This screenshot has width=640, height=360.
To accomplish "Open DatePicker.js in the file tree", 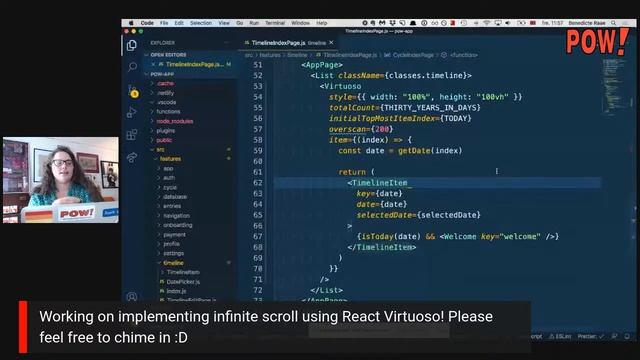I will [183, 282].
